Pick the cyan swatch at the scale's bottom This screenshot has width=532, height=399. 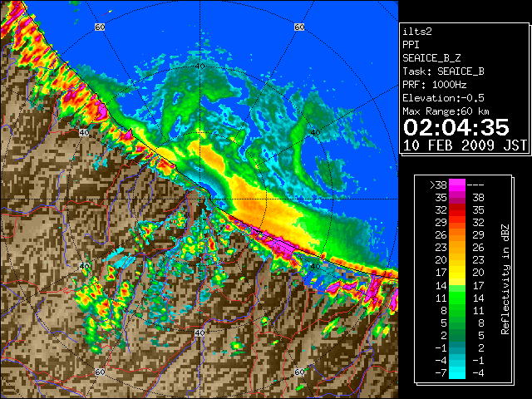tap(457, 373)
